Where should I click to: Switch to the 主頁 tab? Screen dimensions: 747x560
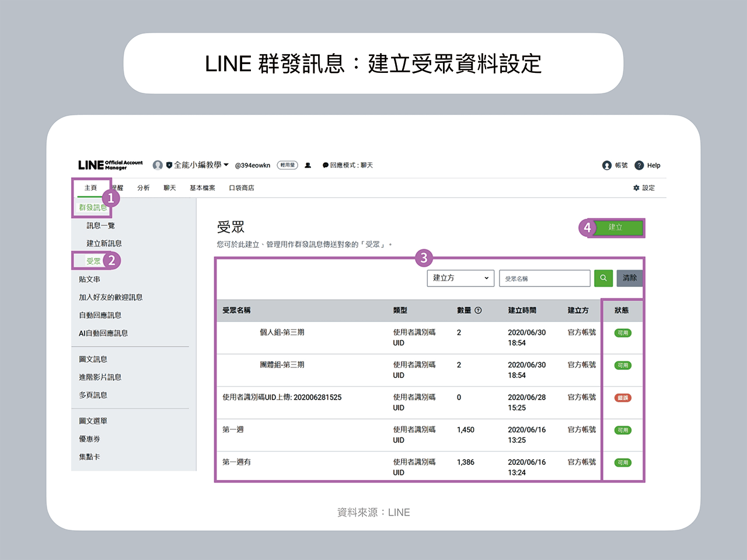click(90, 188)
